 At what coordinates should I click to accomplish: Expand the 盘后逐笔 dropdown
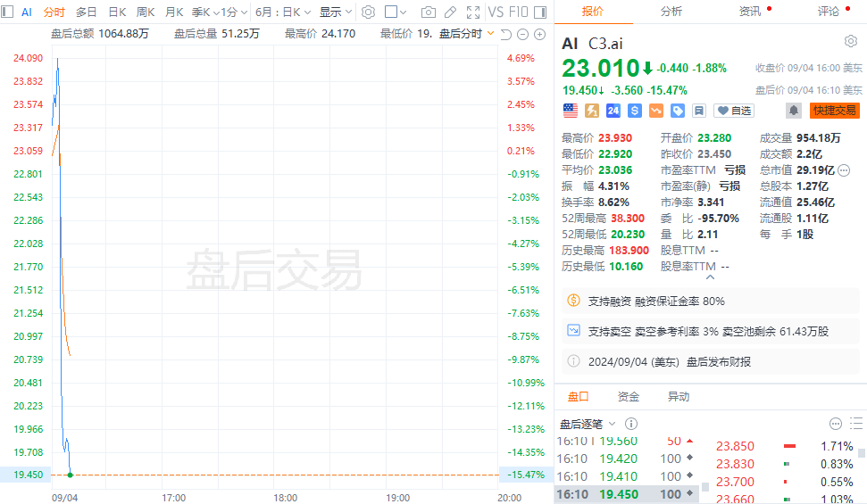click(588, 424)
